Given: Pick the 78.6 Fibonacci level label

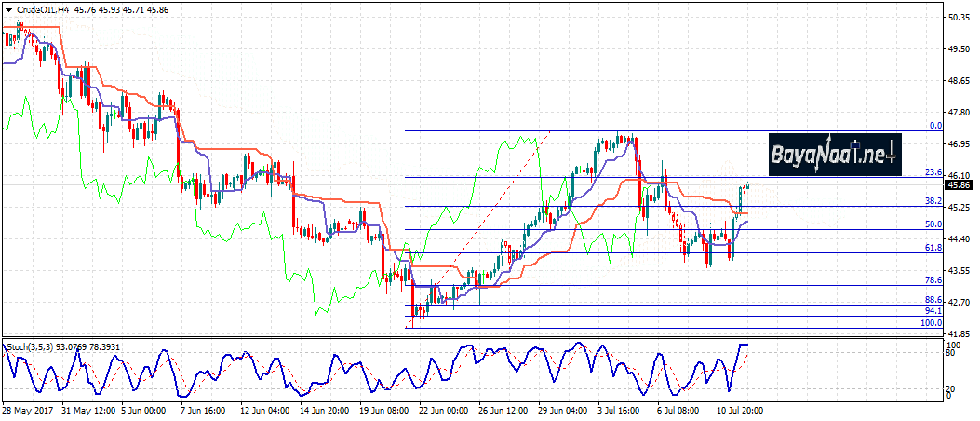Looking at the screenshot, I should coord(934,280).
